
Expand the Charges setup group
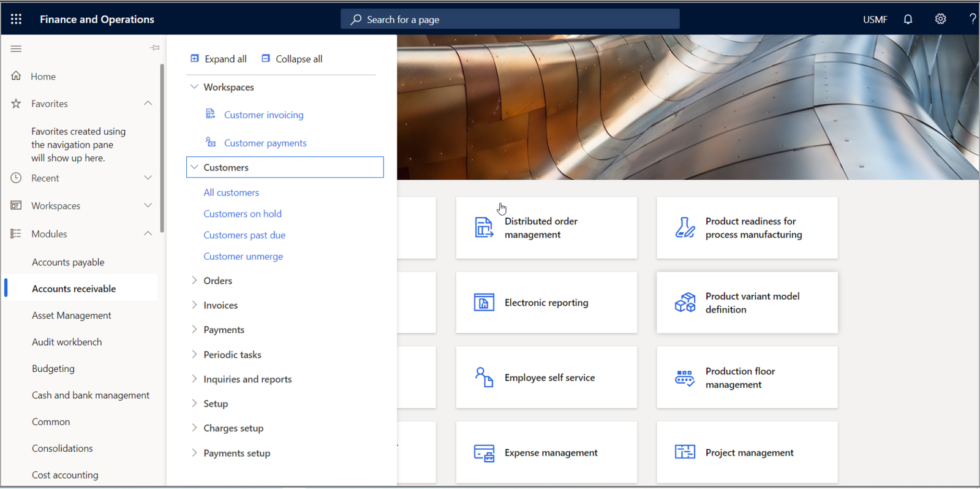(194, 428)
